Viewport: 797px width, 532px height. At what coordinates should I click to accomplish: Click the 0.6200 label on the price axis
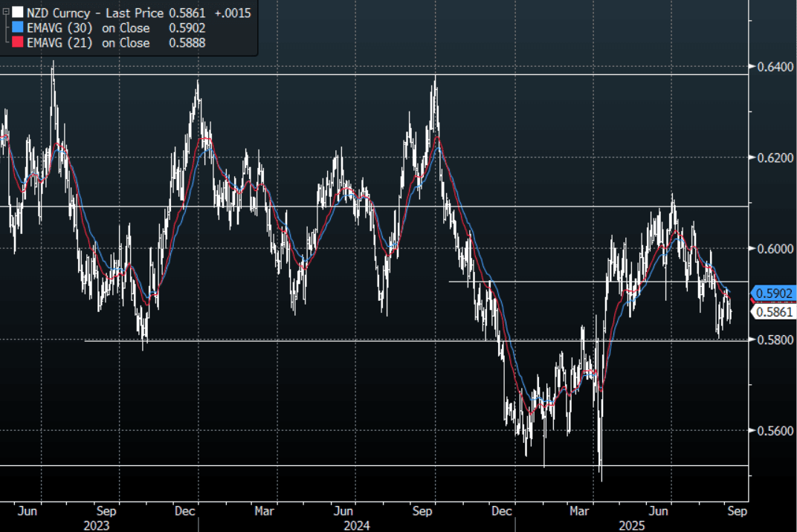point(774,158)
